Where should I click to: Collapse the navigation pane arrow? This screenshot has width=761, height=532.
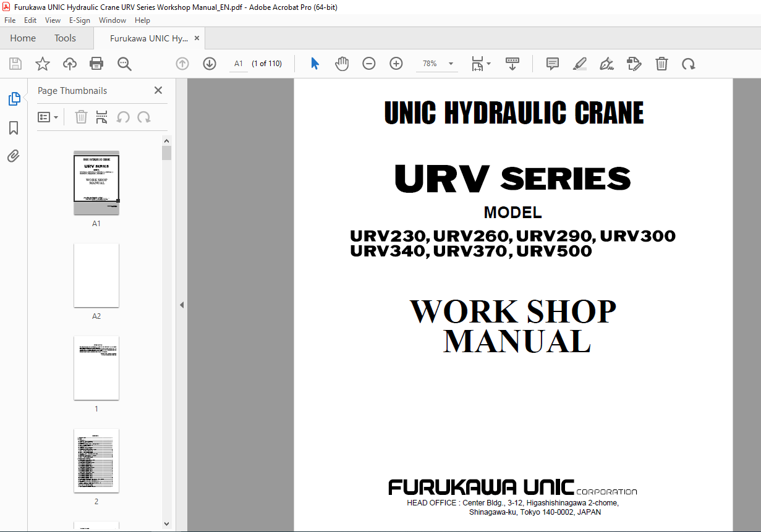(x=182, y=305)
